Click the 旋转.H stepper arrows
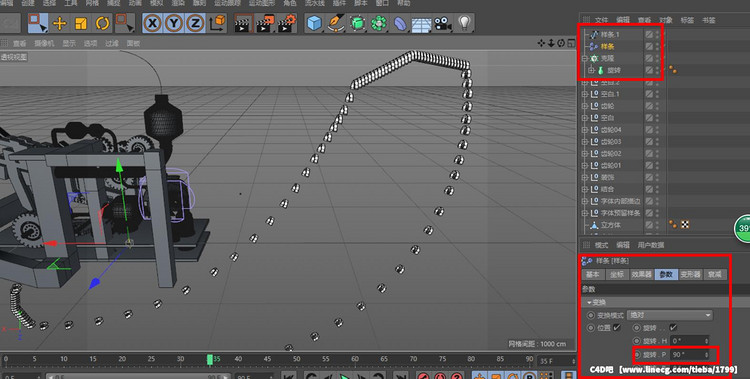 coord(706,341)
